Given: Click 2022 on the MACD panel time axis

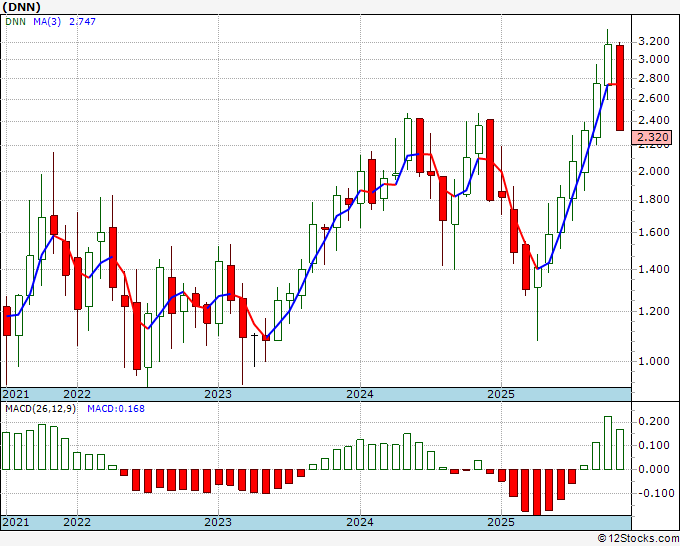Looking at the screenshot, I should (x=77, y=522).
